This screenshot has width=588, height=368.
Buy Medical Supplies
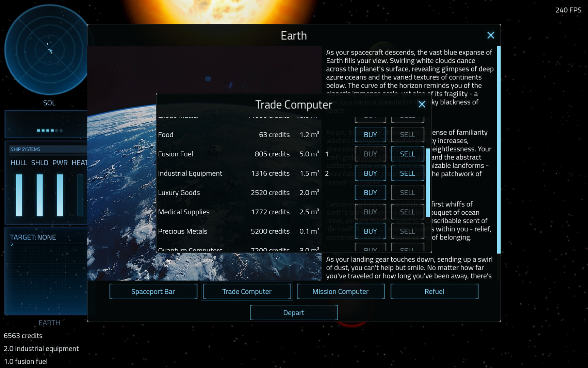(x=370, y=212)
